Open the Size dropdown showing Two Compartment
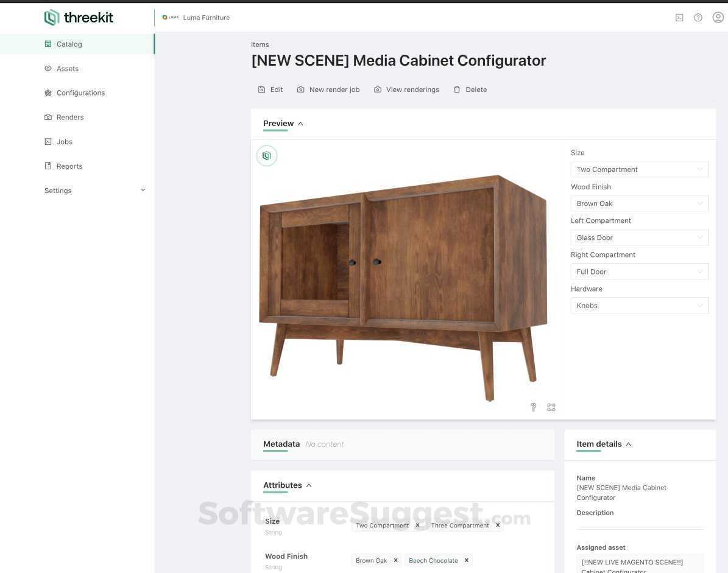Image resolution: width=728 pixels, height=573 pixels. 639,169
